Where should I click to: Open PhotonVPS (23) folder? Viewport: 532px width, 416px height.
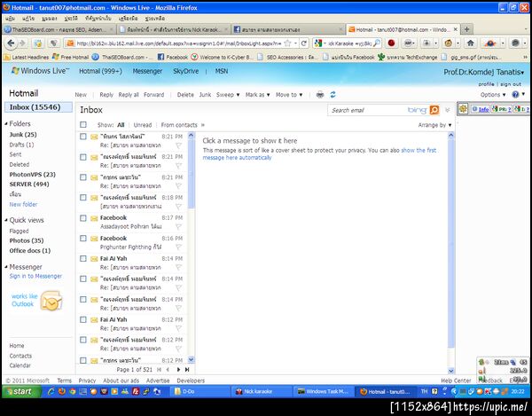pos(33,175)
